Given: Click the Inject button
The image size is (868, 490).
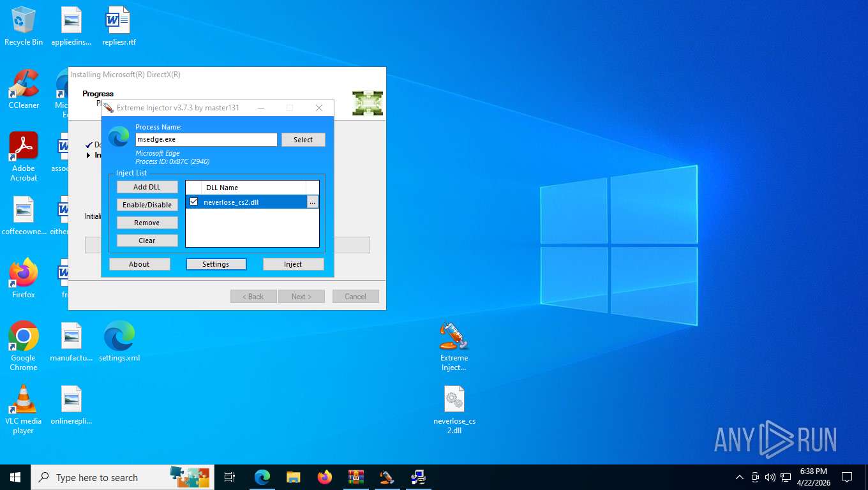Looking at the screenshot, I should [293, 264].
